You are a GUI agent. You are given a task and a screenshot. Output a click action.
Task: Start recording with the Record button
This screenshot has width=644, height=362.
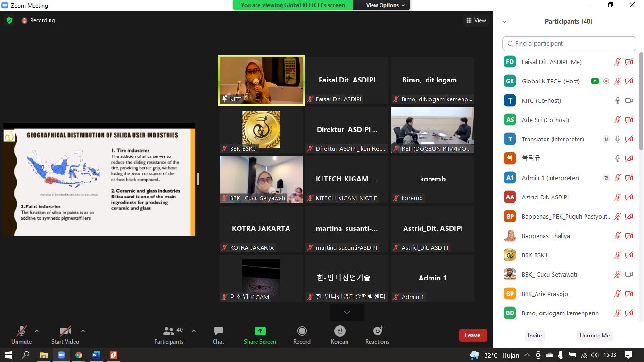(302, 335)
